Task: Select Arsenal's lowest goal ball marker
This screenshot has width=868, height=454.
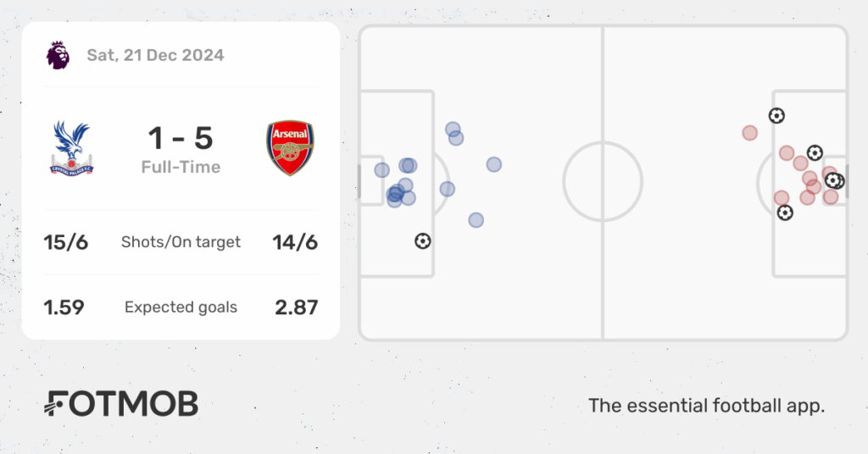Action: click(785, 213)
